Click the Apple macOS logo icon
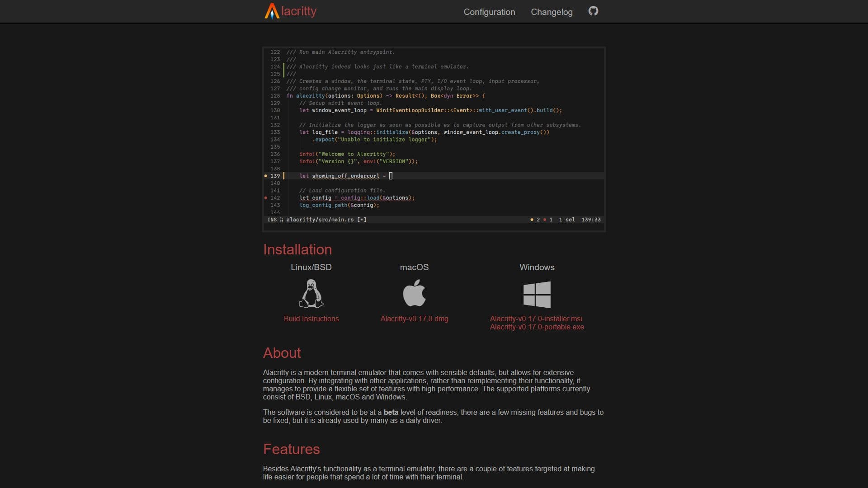Screen dimensions: 868x488 (414, 293)
